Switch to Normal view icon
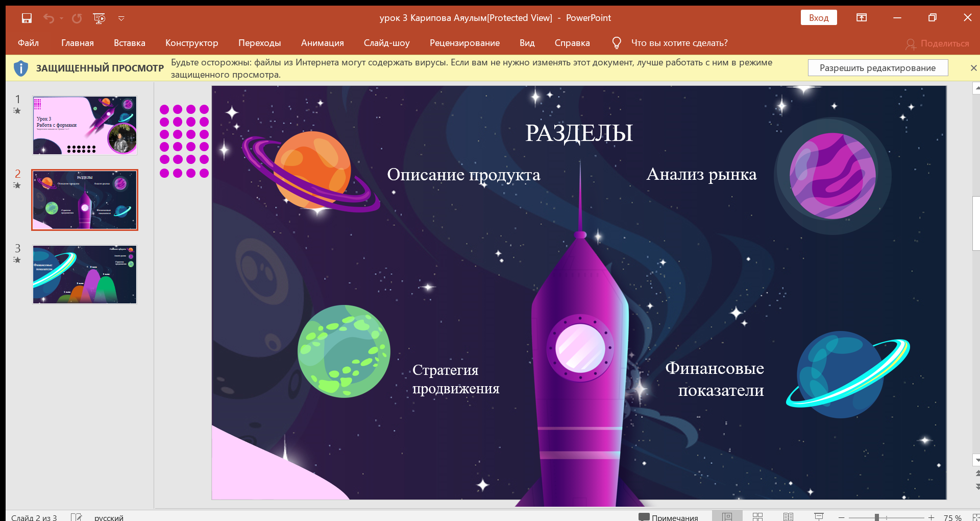This screenshot has width=980, height=521. pos(727,516)
